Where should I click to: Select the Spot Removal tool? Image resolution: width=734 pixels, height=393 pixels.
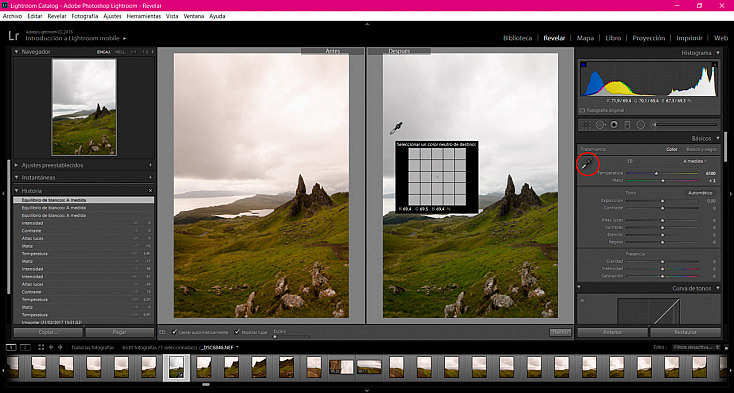point(600,124)
